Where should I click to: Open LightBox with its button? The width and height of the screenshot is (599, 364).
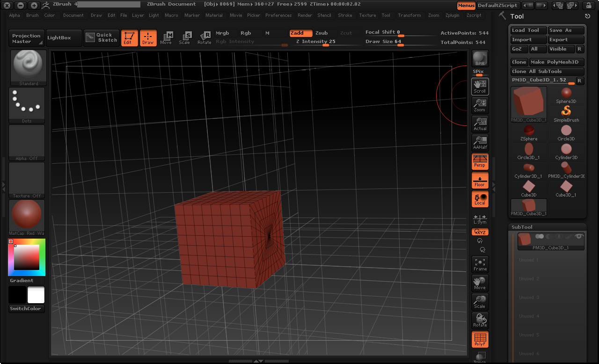point(63,37)
